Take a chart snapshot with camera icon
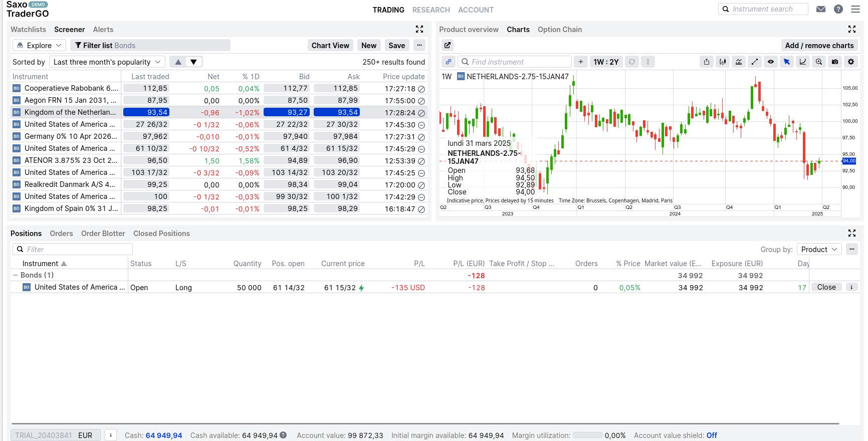 (x=835, y=62)
